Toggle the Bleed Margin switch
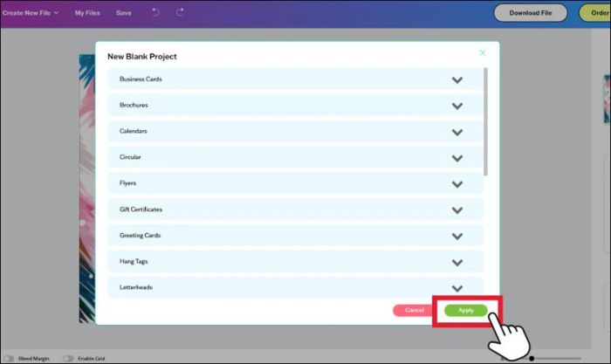Viewport: 611px width, 364px height. click(x=9, y=358)
